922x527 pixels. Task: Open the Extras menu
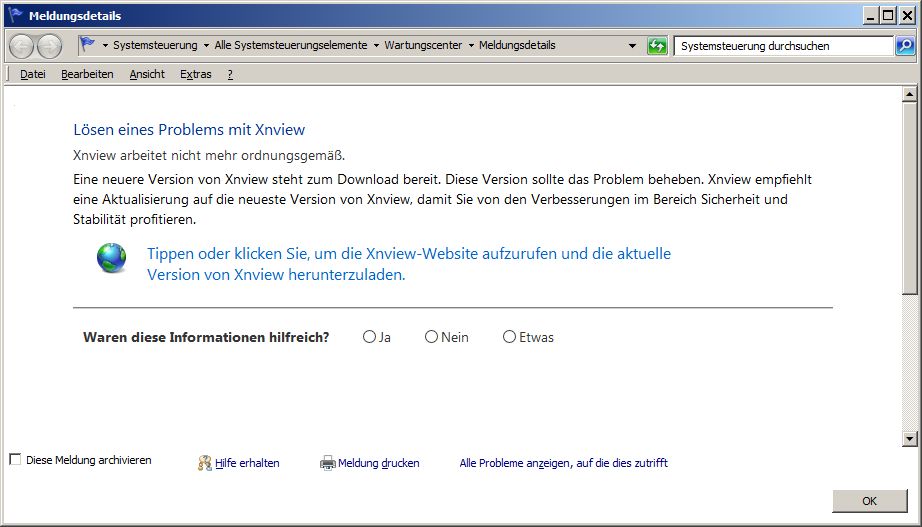coord(196,74)
